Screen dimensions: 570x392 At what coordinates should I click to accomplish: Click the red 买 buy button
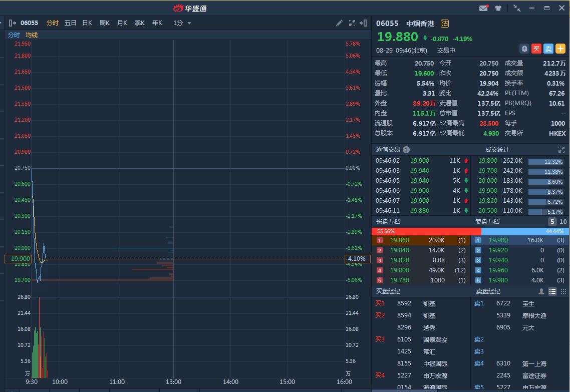tap(536, 49)
